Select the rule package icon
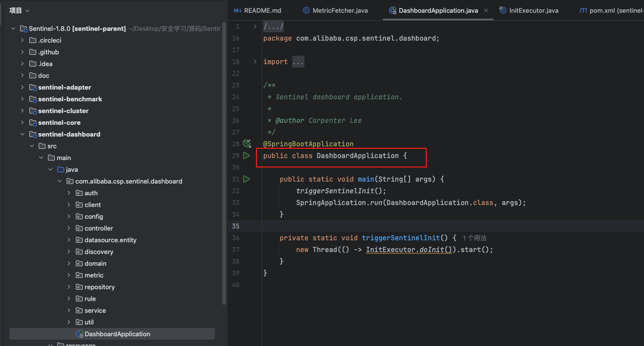The width and height of the screenshot is (644, 346). (79, 299)
